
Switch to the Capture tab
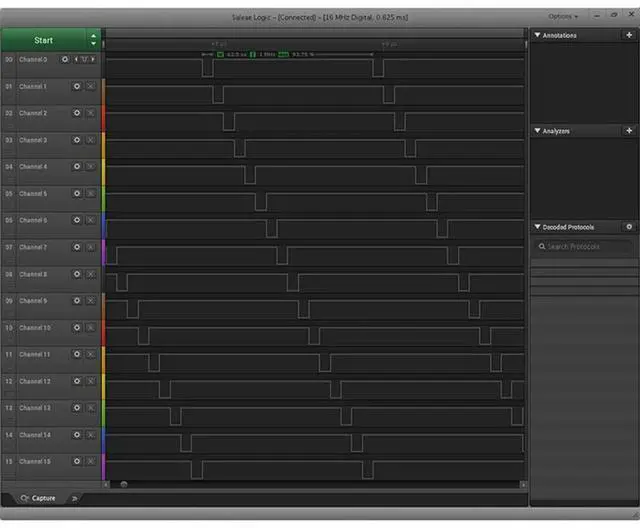point(38,498)
